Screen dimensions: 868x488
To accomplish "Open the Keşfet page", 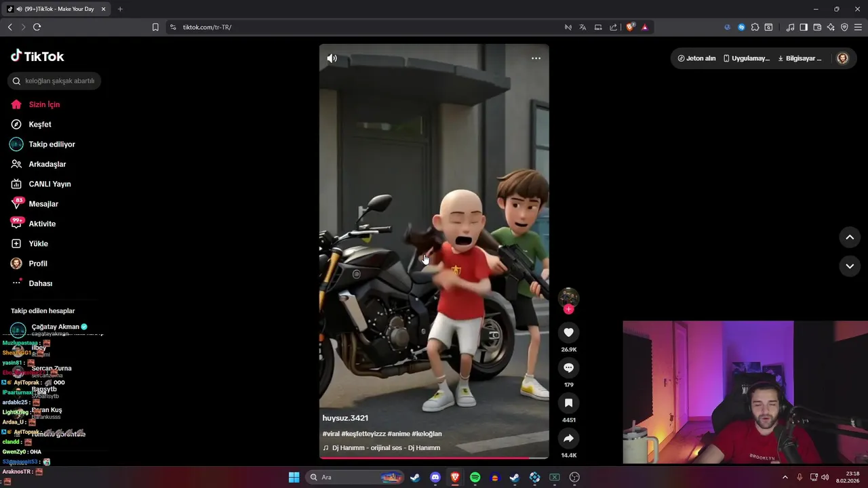I will coord(40,124).
